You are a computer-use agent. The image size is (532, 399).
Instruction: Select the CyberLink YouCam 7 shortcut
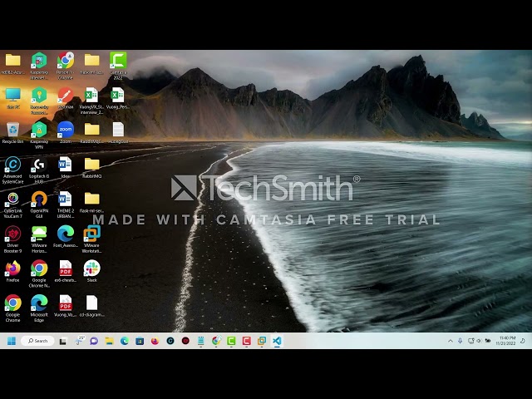click(12, 199)
